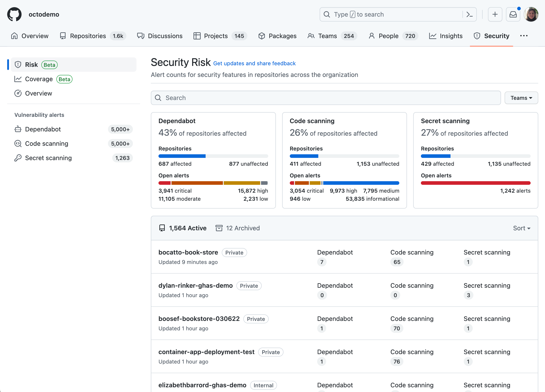Click the search magnifier icon in top bar

(327, 14)
